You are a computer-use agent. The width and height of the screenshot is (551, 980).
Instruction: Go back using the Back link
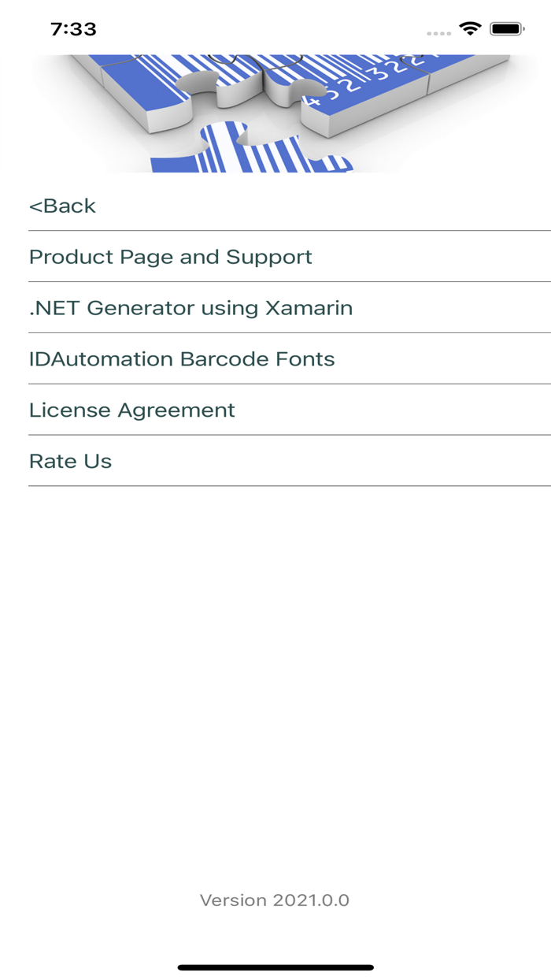[x=61, y=205]
